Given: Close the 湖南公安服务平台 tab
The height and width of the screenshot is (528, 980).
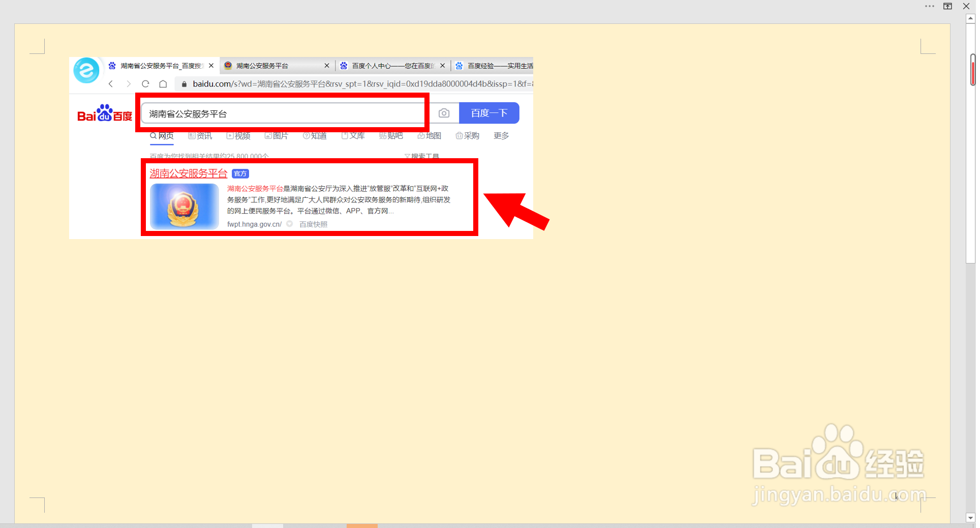Looking at the screenshot, I should pos(327,66).
